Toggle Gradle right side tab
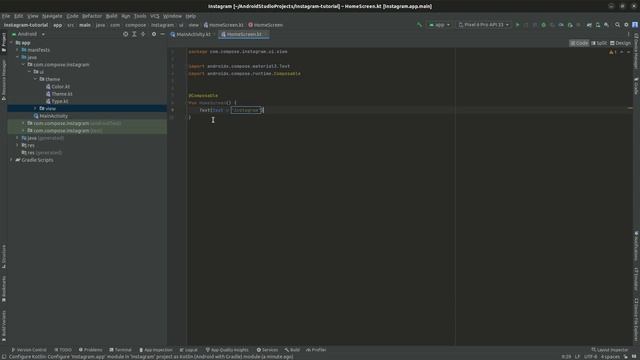The width and height of the screenshot is (640, 360). 636,86
